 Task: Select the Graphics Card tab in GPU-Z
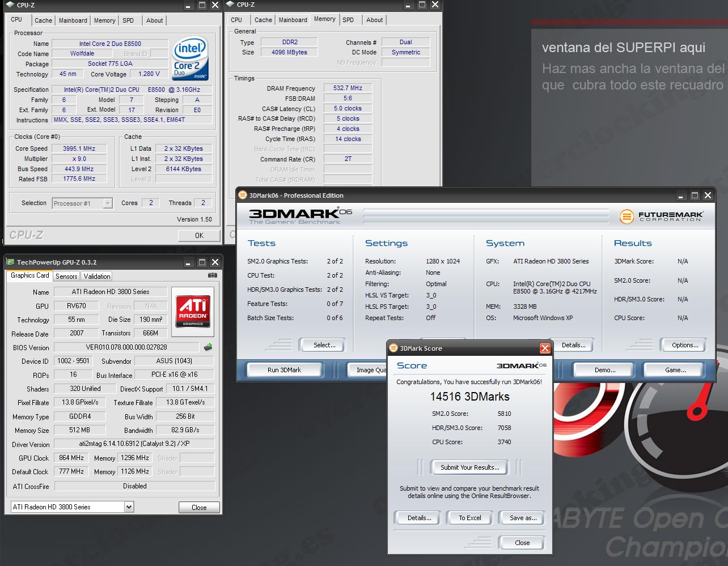30,275
